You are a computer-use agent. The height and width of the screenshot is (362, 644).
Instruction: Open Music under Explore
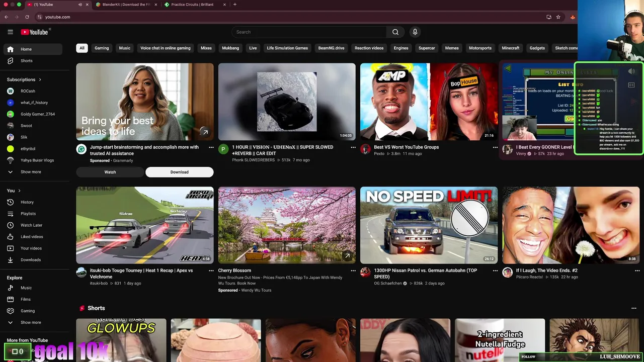[33, 288]
